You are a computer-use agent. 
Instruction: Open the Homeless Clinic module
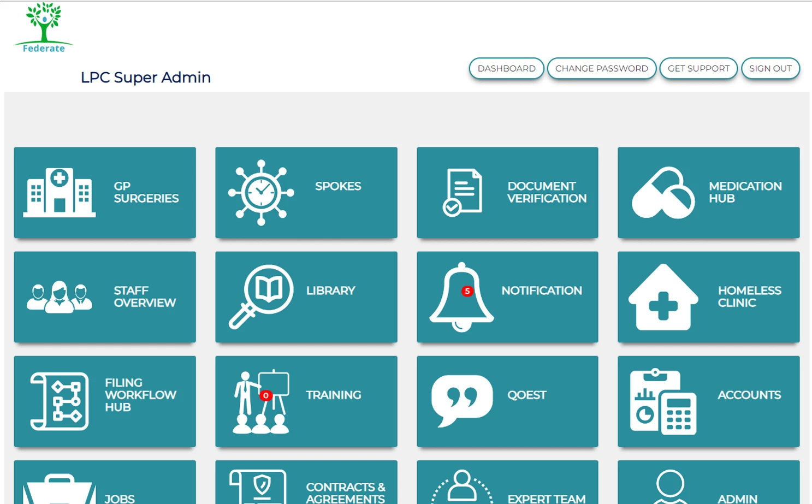(708, 297)
